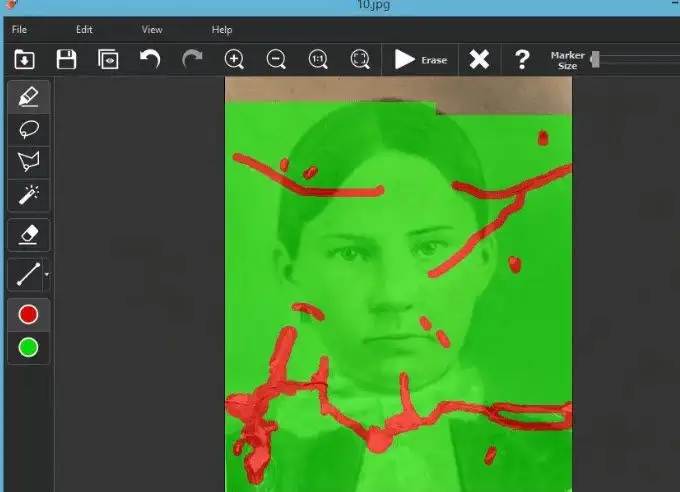
Task: Select the Magic Wand tool
Action: 29,195
